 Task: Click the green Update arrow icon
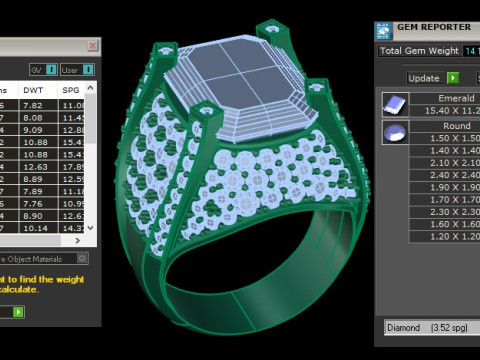pyautogui.click(x=453, y=78)
